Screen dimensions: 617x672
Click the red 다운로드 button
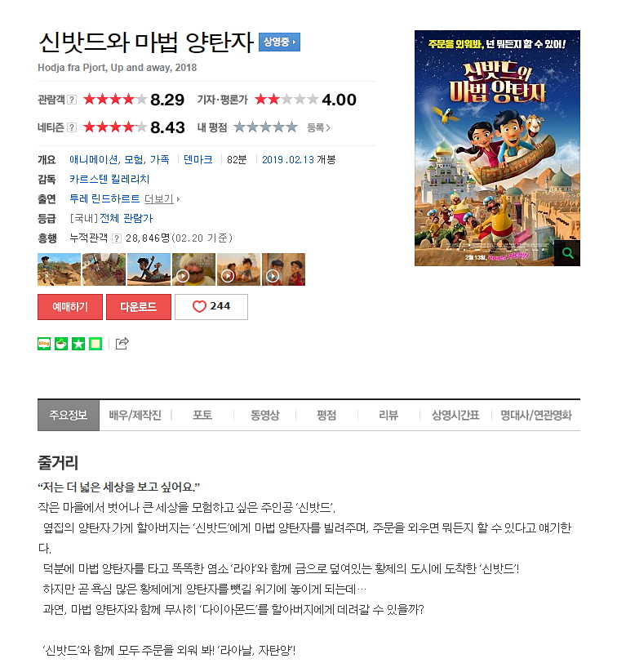pyautogui.click(x=139, y=307)
